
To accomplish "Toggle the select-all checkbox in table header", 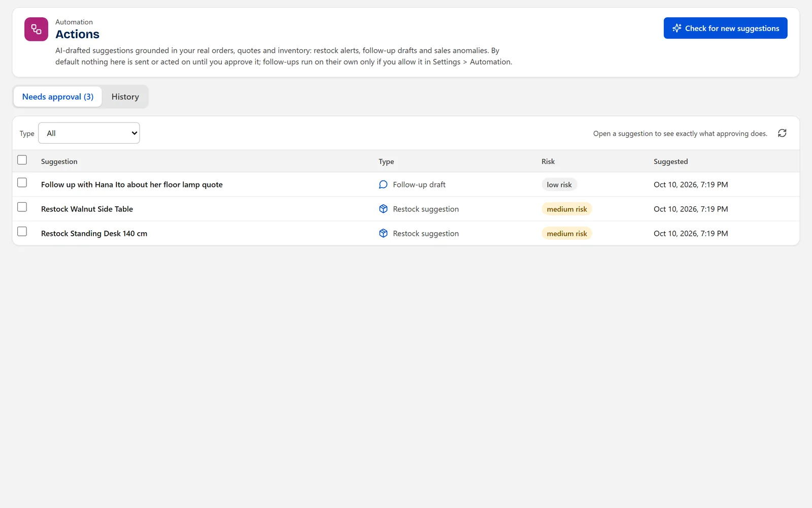I will pos(22,160).
